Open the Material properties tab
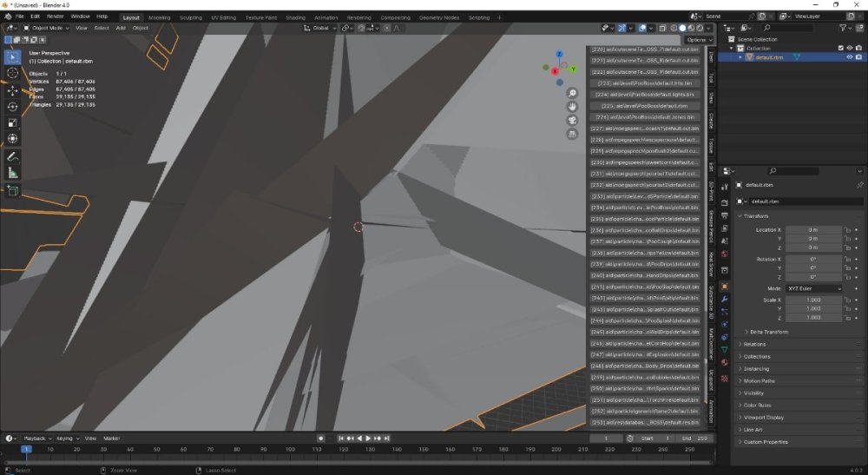868x475 pixels. point(724,363)
